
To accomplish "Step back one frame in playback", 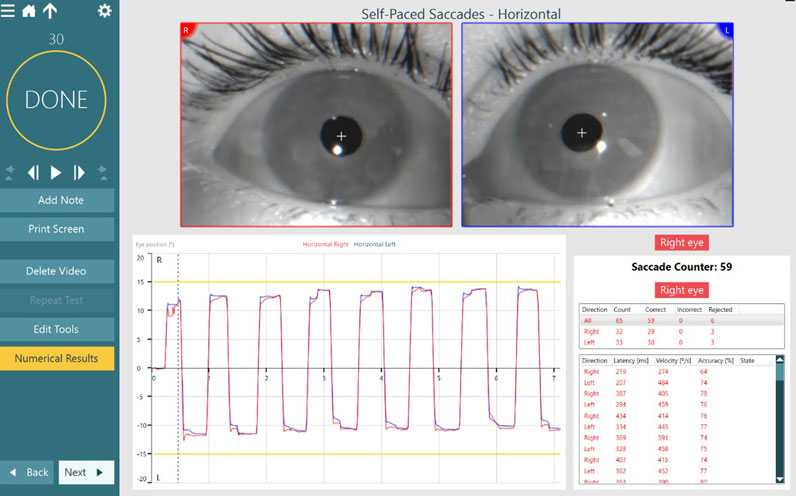I will [33, 172].
